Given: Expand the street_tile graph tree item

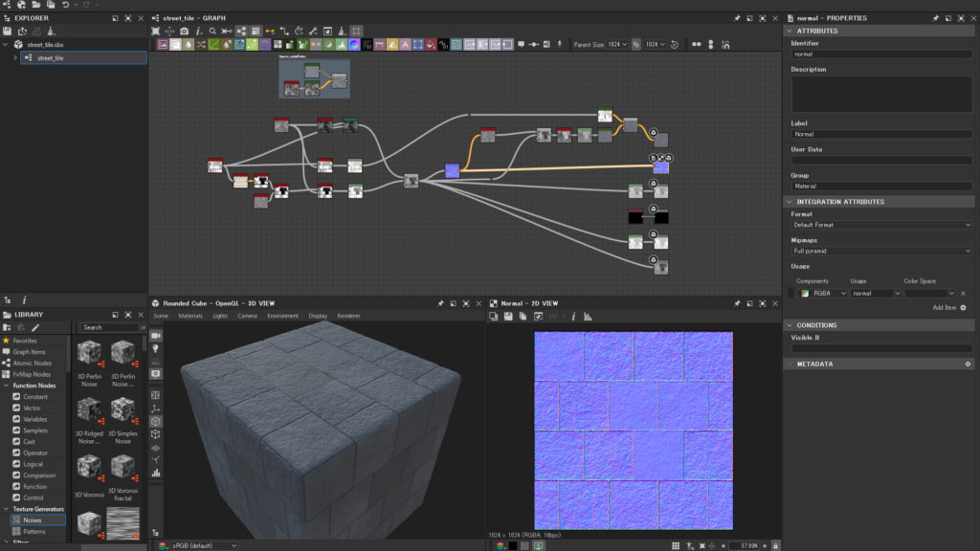Looking at the screenshot, I should coord(15,57).
